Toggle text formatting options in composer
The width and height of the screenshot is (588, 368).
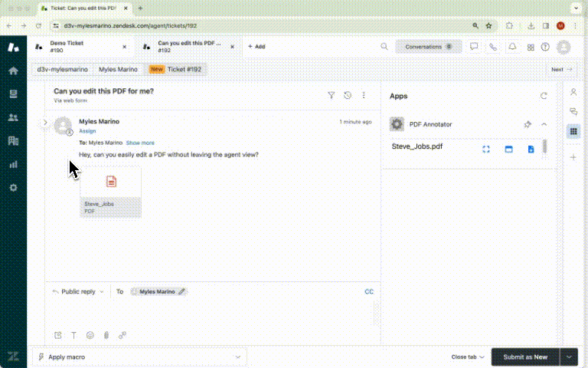74,335
